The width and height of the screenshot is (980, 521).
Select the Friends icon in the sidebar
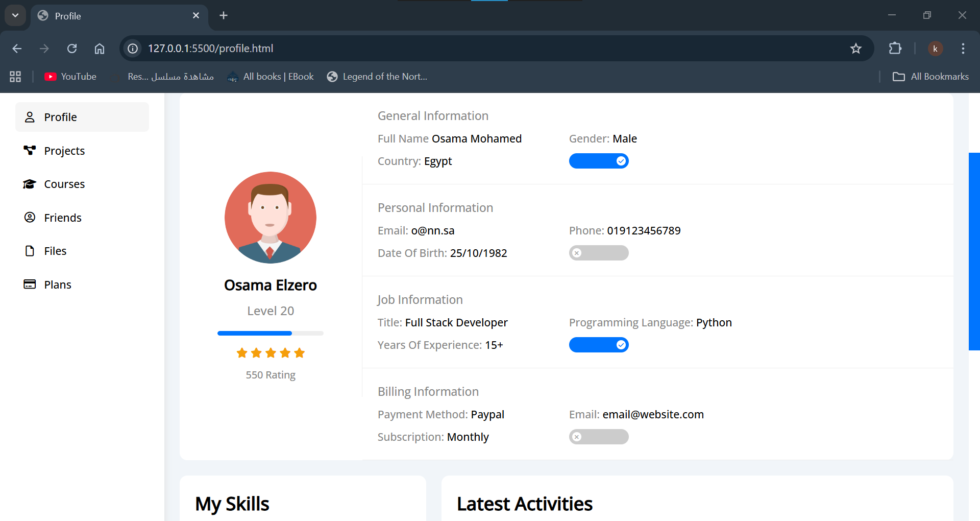[30, 217]
